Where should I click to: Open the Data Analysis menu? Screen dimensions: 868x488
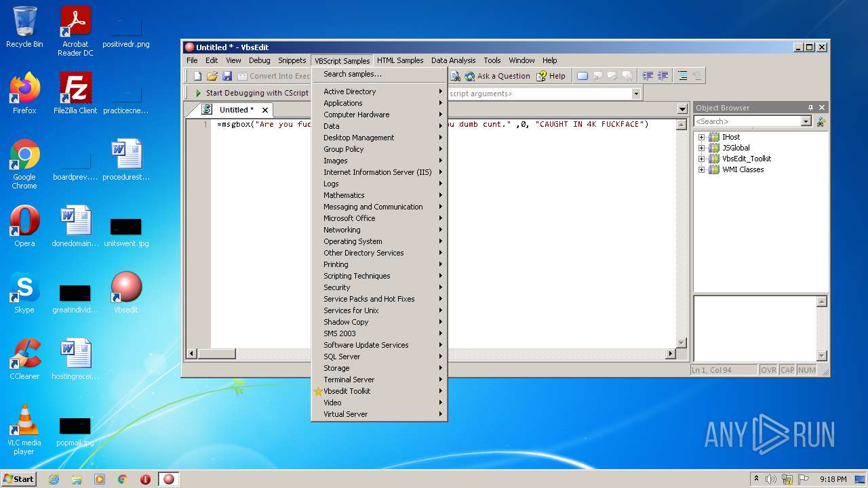click(x=453, y=60)
